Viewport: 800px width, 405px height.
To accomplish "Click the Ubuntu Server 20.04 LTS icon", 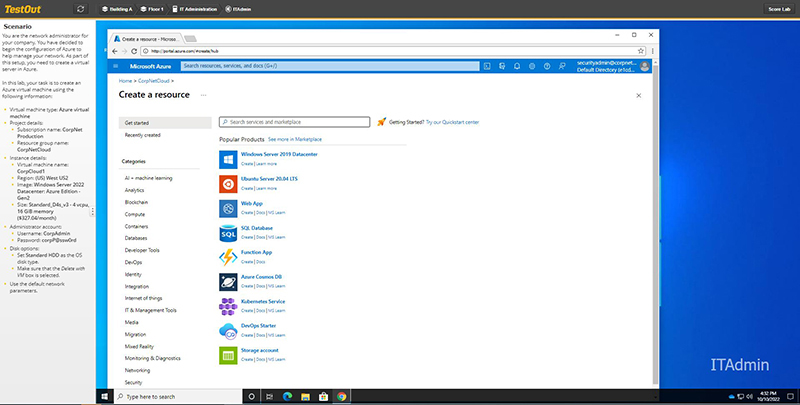I will pos(228,184).
